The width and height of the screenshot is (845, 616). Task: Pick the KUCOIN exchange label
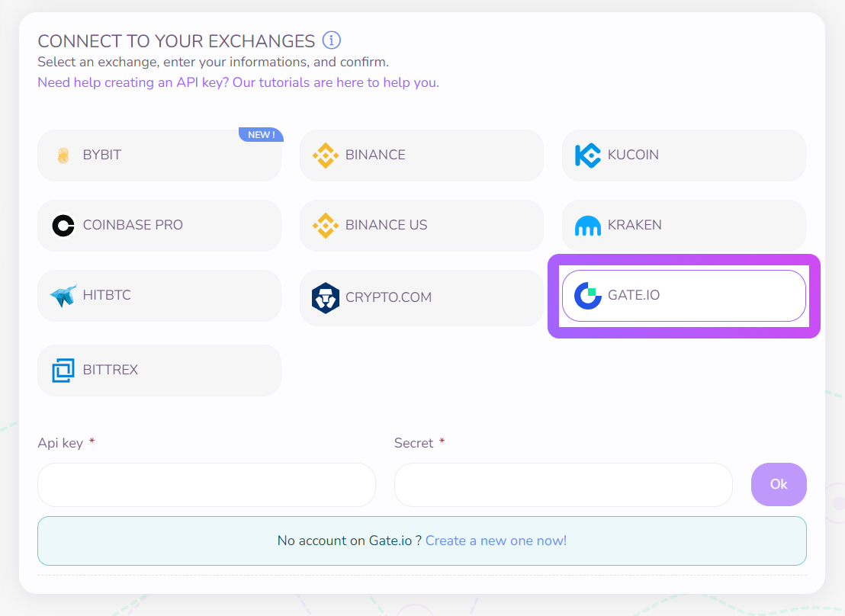(633, 155)
